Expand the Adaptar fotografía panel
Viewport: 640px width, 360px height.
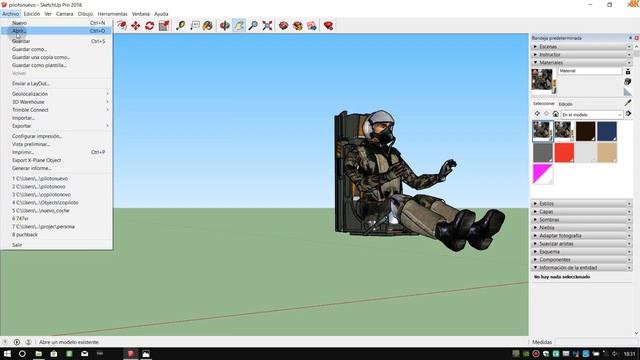[x=582, y=236]
